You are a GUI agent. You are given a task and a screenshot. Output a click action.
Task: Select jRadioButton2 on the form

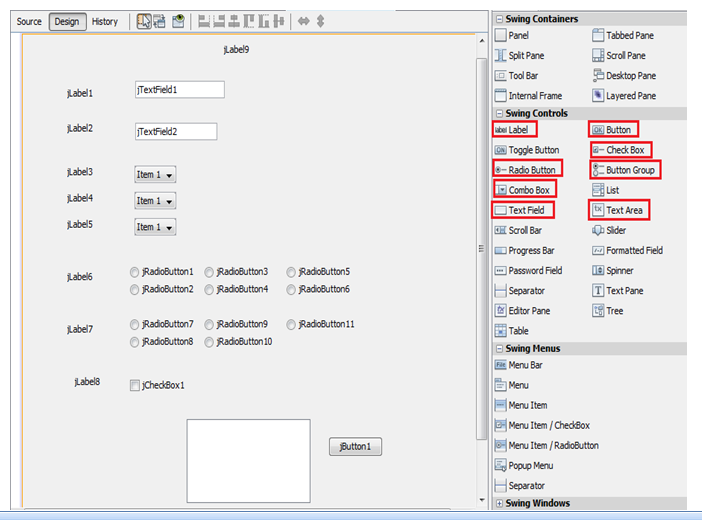(162, 289)
